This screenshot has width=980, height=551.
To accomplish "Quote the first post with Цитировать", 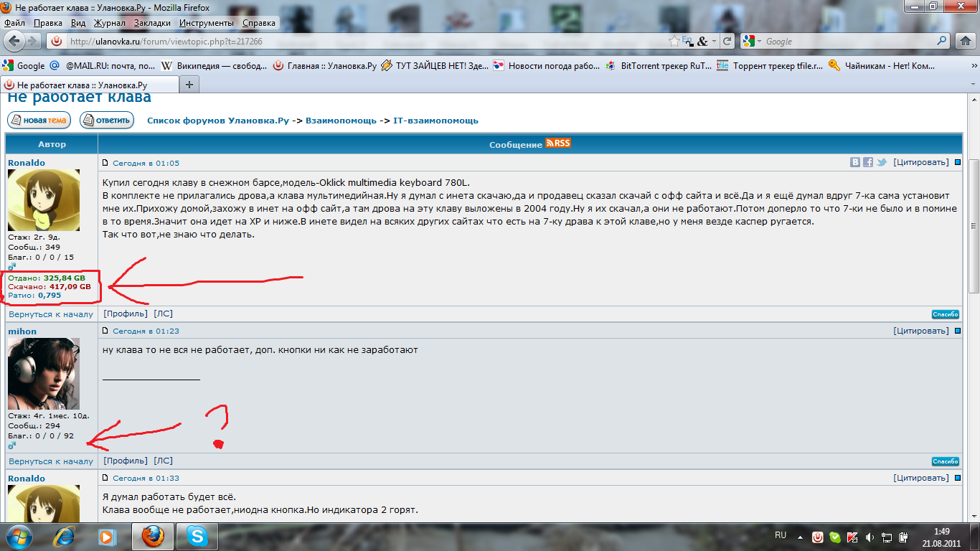I will 920,163.
